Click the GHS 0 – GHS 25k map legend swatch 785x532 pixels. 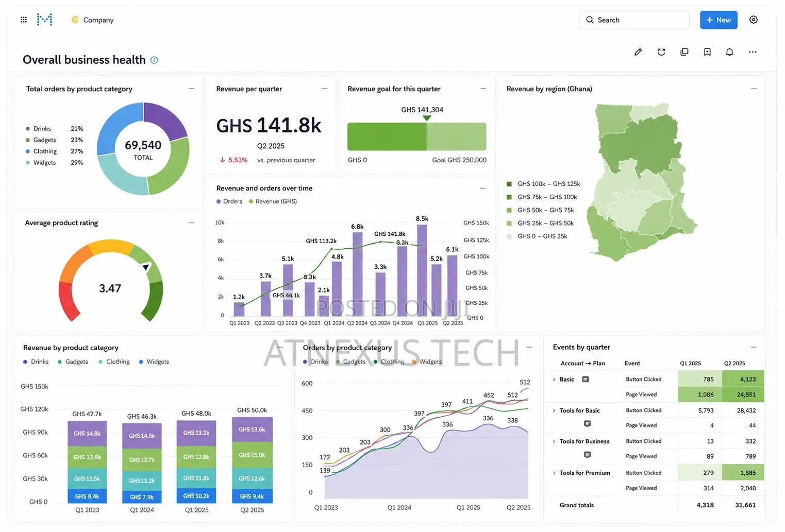click(509, 236)
